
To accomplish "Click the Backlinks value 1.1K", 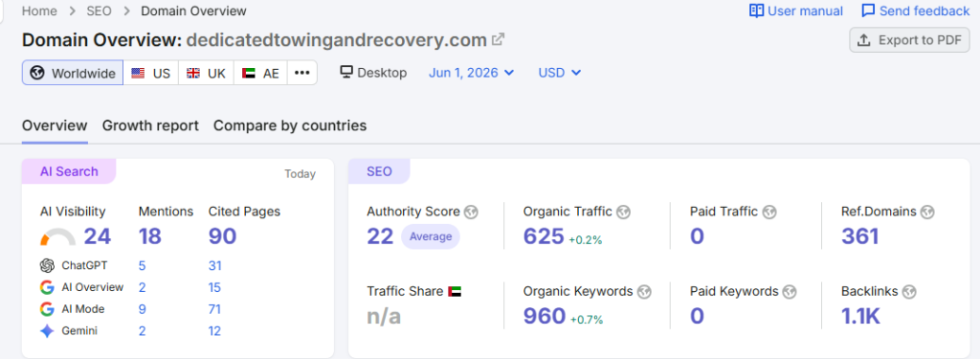I will pyautogui.click(x=860, y=317).
